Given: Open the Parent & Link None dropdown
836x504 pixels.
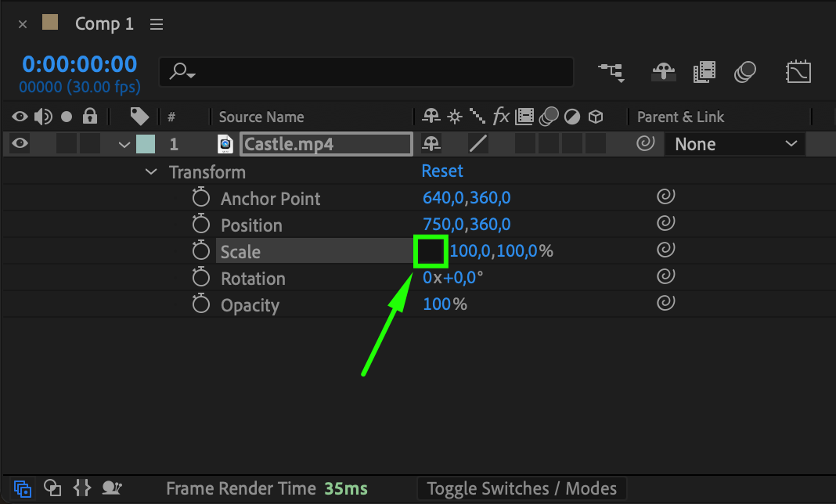Looking at the screenshot, I should [734, 144].
